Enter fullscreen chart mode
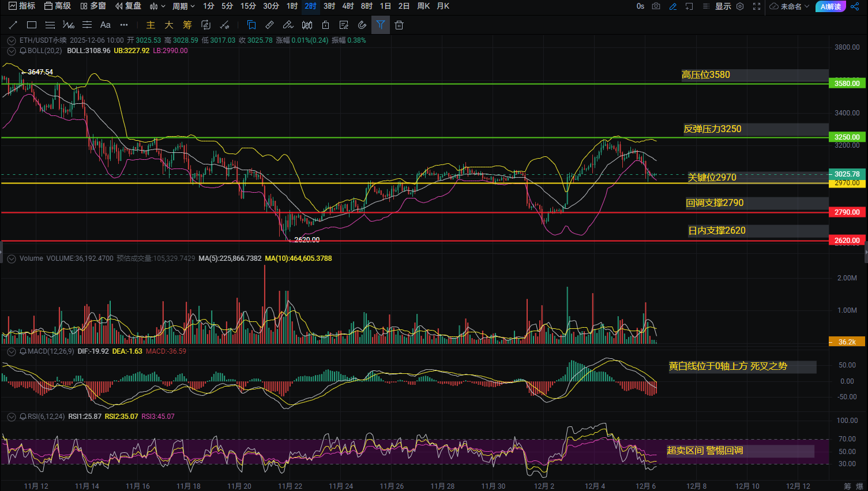Screen dimensions: 868x491 [x=757, y=6]
